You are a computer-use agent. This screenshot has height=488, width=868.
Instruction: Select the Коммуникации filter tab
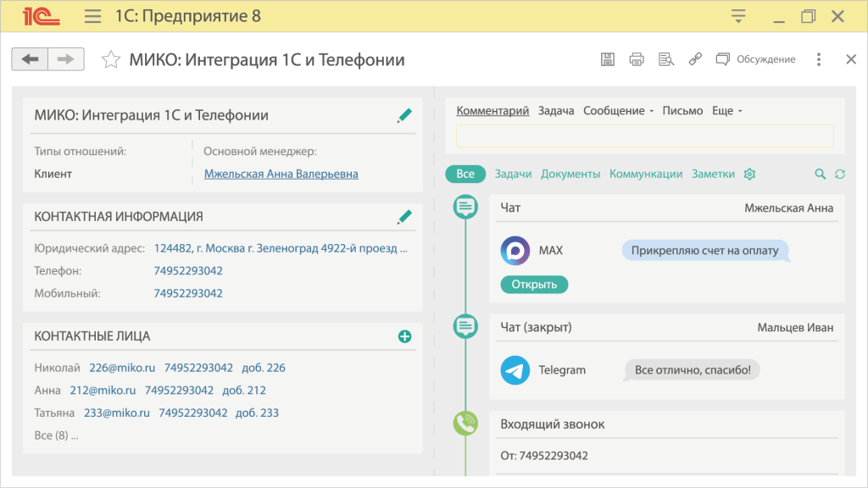pos(645,174)
